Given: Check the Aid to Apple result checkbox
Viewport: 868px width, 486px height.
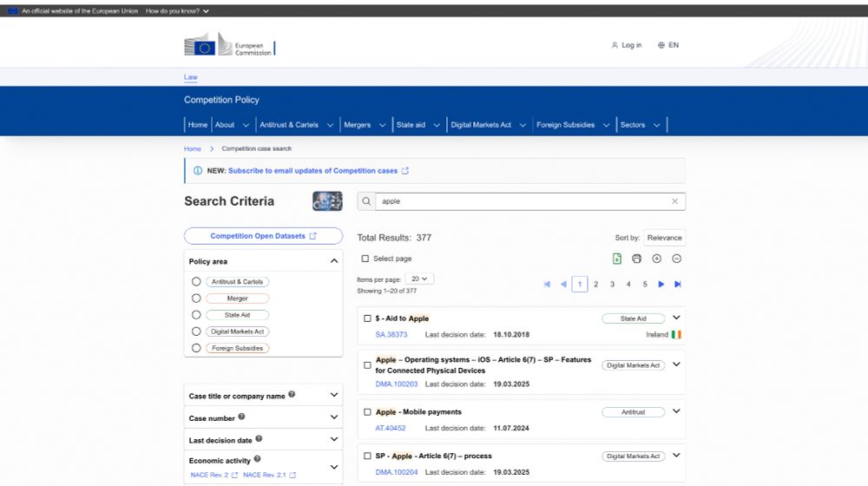Looking at the screenshot, I should pos(367,319).
